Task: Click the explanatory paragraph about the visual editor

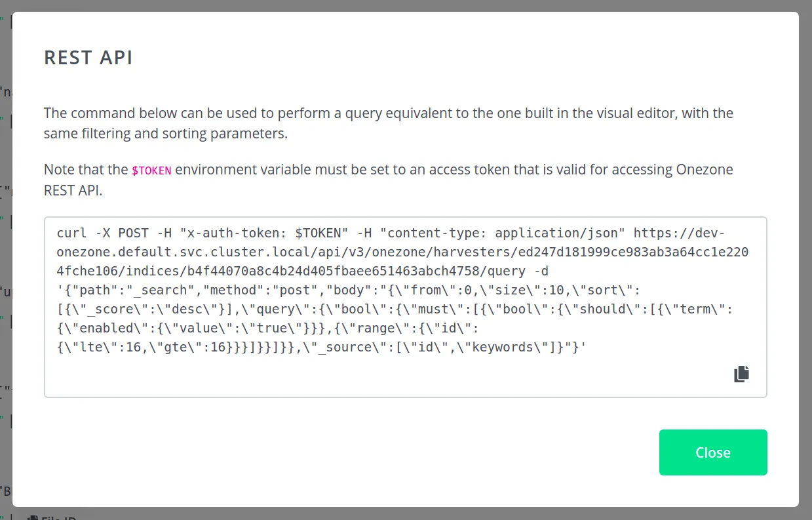Action: (x=388, y=123)
